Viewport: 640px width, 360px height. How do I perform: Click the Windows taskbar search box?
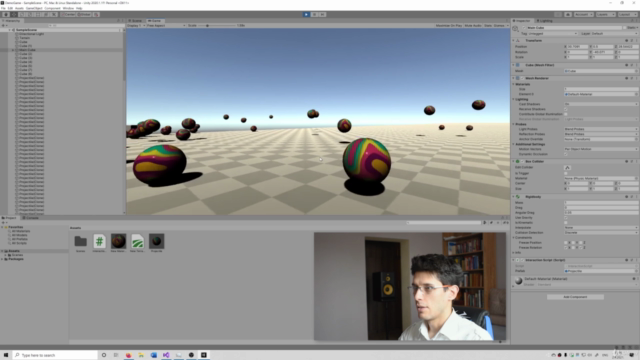(x=56, y=355)
